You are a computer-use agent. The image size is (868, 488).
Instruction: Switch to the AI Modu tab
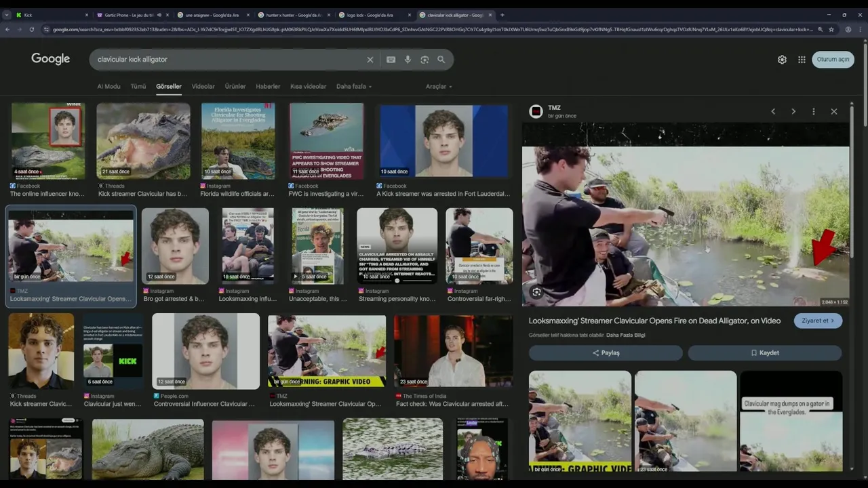point(108,87)
